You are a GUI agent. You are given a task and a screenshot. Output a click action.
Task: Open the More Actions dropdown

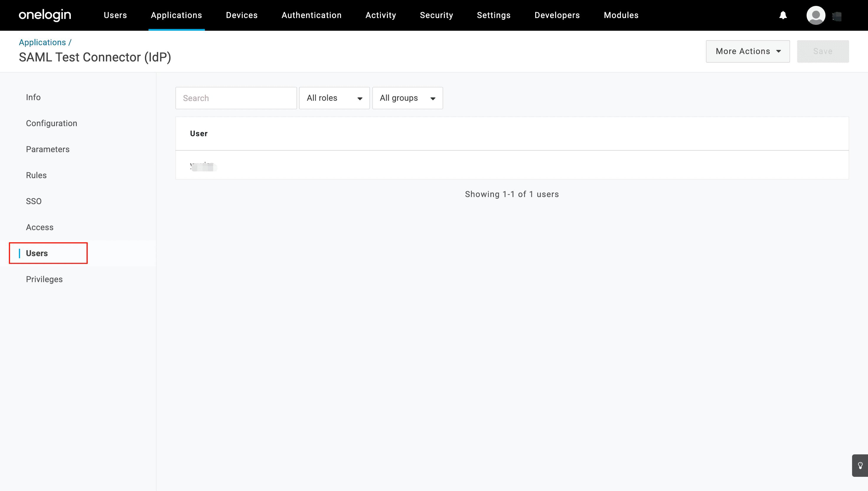pos(747,51)
